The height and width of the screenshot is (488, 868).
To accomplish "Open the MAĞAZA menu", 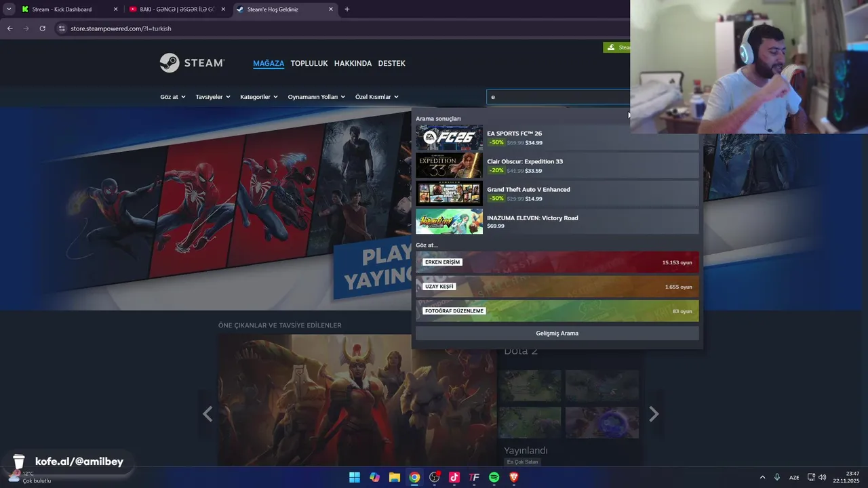I will coord(269,63).
